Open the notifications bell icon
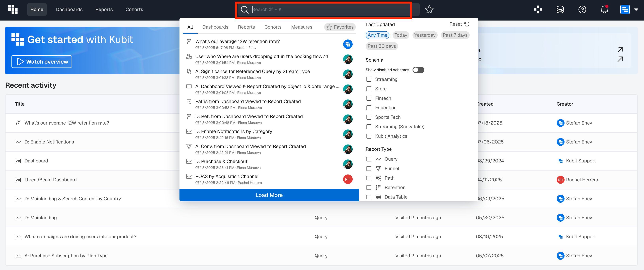The image size is (644, 270). tap(604, 9)
